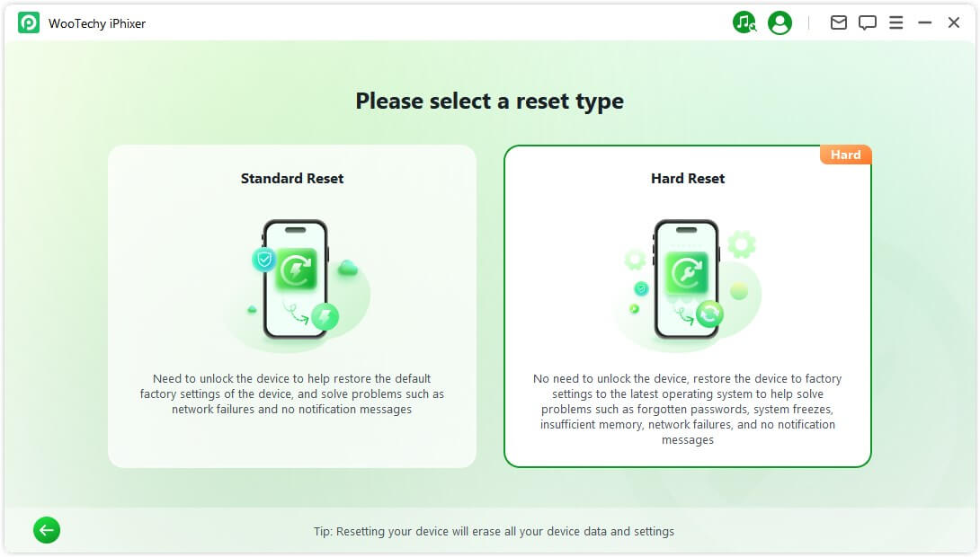
Task: Minimize the iPhixer window
Action: [924, 23]
